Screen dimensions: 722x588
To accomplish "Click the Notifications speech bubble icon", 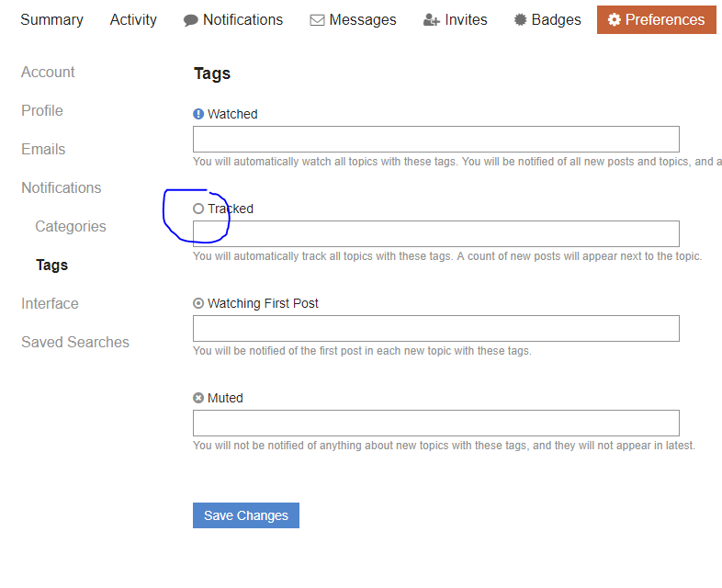I will pos(191,20).
